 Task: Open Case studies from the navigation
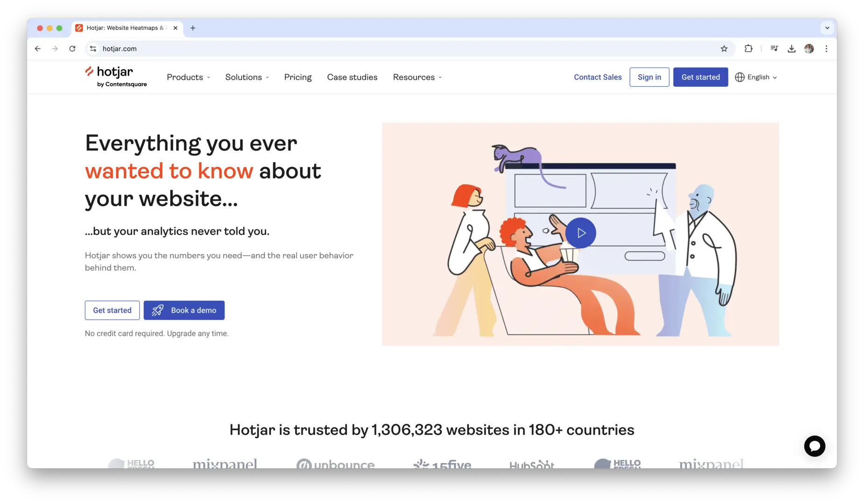tap(352, 77)
